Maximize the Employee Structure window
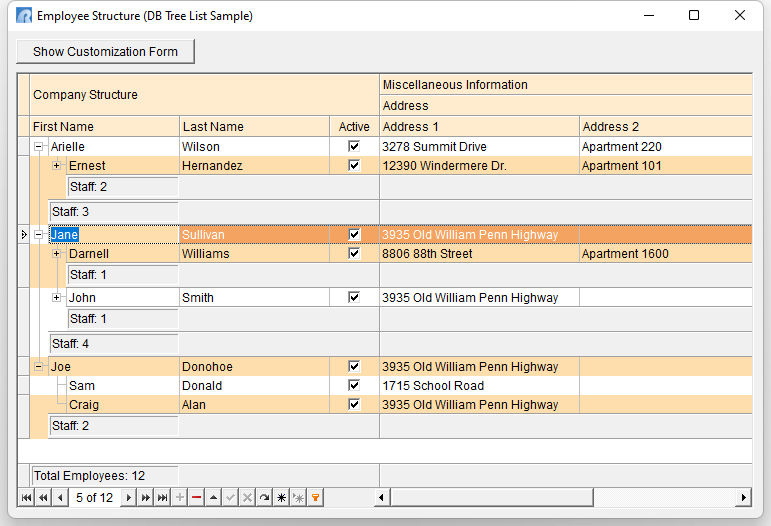The height and width of the screenshot is (526, 771). (x=694, y=15)
